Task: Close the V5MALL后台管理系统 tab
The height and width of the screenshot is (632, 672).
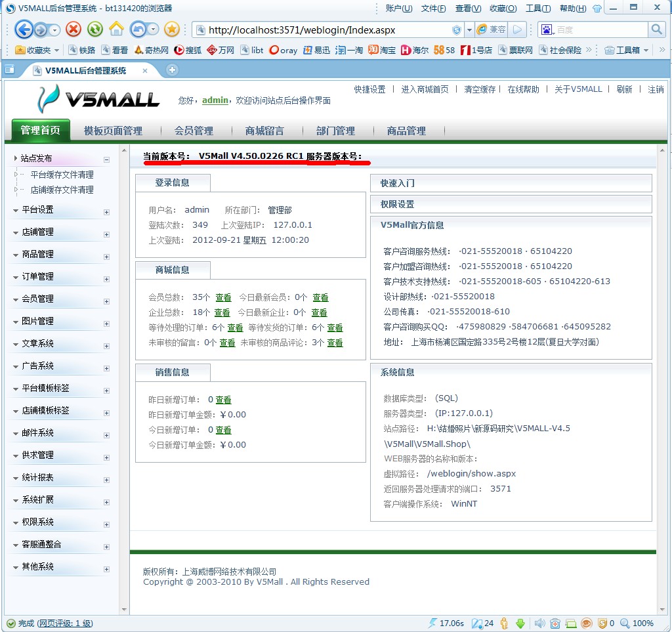Action: click(x=145, y=71)
